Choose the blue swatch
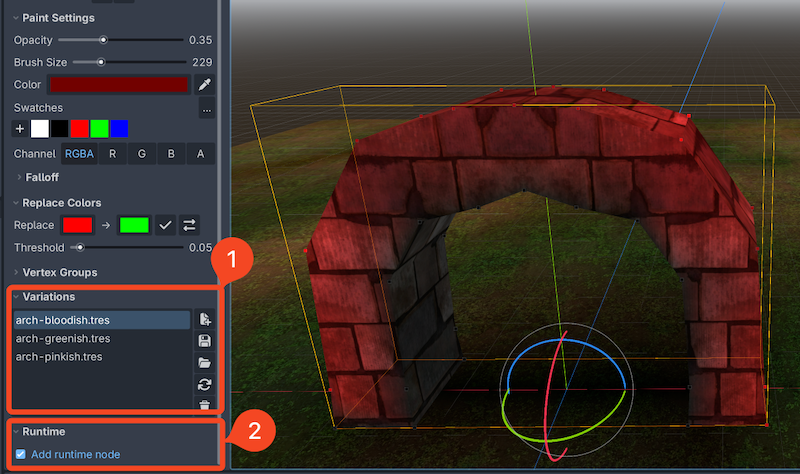 [x=119, y=129]
